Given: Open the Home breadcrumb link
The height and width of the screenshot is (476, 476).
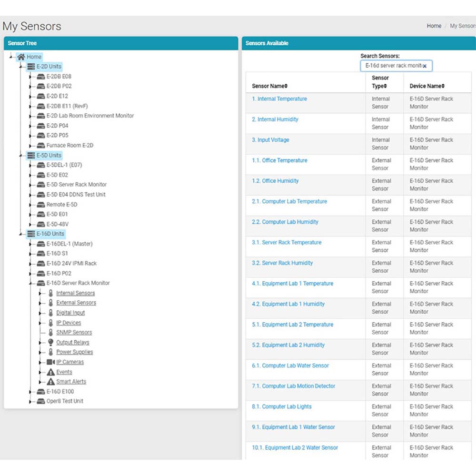Looking at the screenshot, I should pyautogui.click(x=434, y=26).
